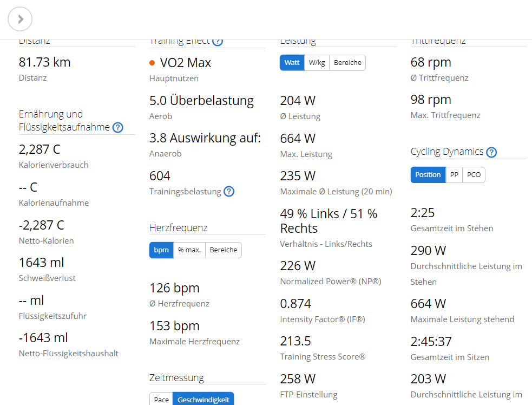Select Position in Cycling Dynamics
The height and width of the screenshot is (405, 532).
pos(428,175)
